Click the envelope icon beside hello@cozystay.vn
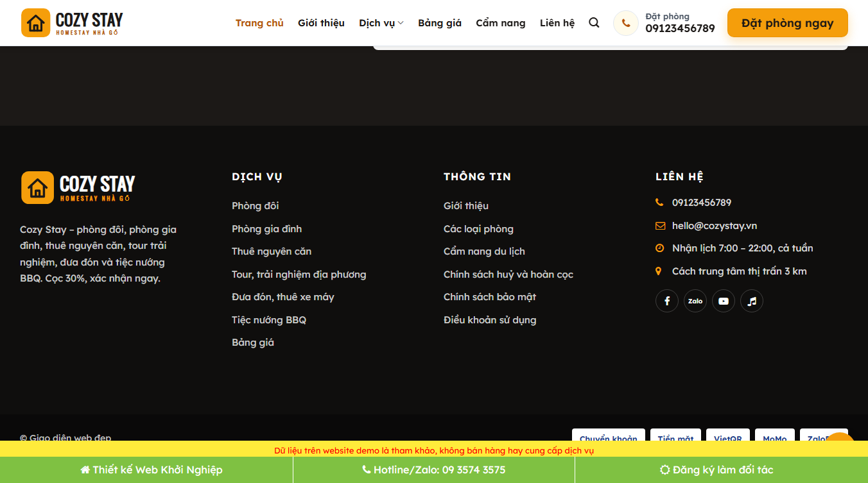The image size is (868, 483). click(x=660, y=226)
